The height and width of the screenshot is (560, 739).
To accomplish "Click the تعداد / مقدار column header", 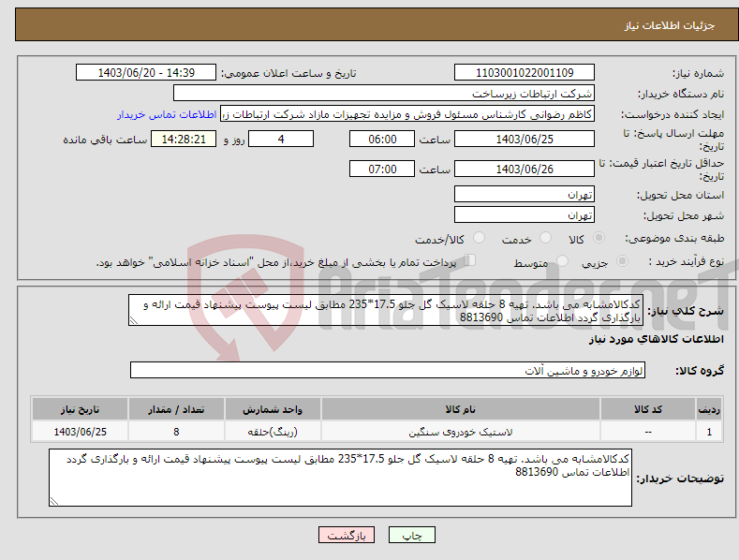I will (176, 409).
